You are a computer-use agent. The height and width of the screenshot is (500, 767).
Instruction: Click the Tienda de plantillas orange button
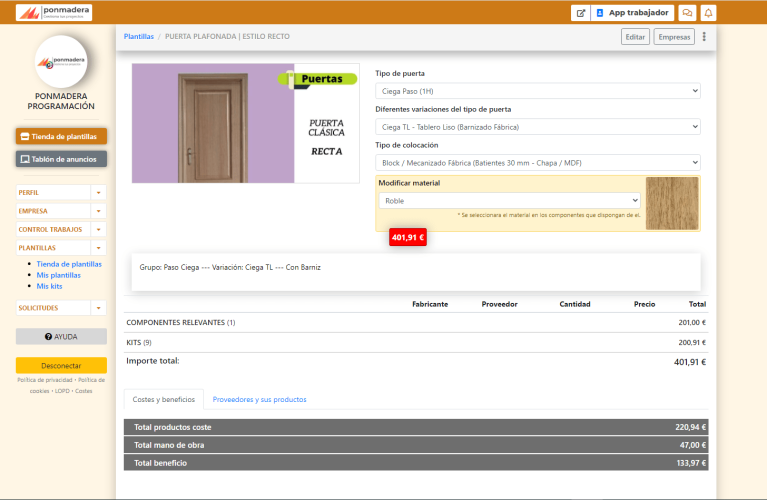click(61, 136)
